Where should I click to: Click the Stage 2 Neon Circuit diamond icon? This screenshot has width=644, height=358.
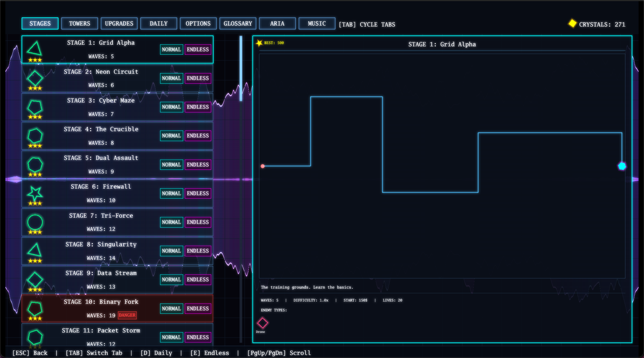[x=35, y=78]
